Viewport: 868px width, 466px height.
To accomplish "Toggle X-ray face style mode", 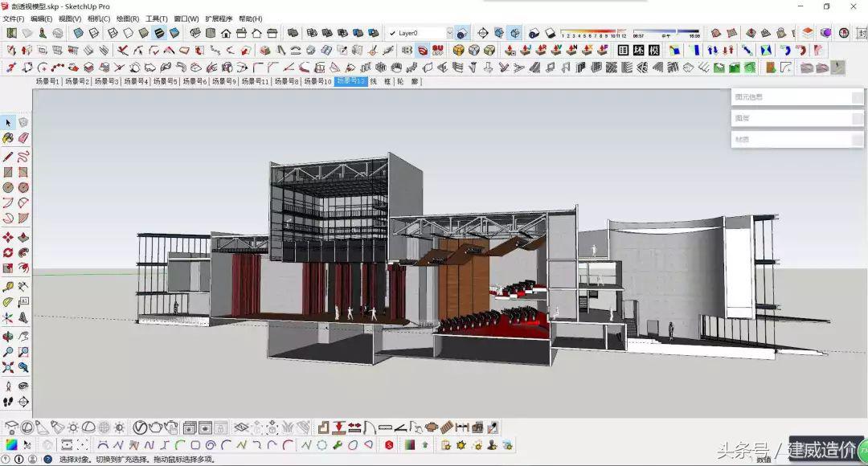I will tap(78, 33).
